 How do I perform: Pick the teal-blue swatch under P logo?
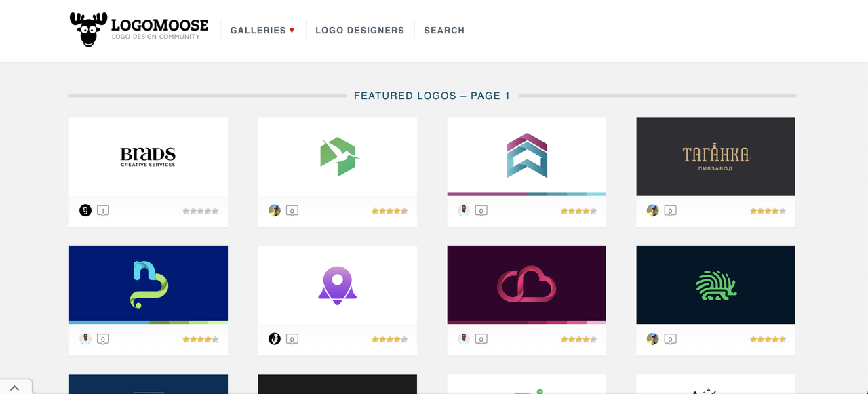[x=109, y=322]
